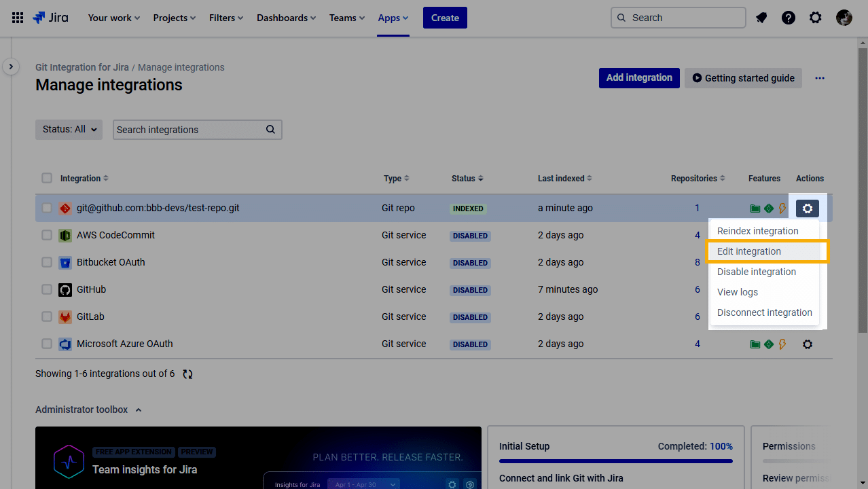This screenshot has height=489, width=868.
Task: Click the git repo icon for test-repo.git
Action: (65, 209)
